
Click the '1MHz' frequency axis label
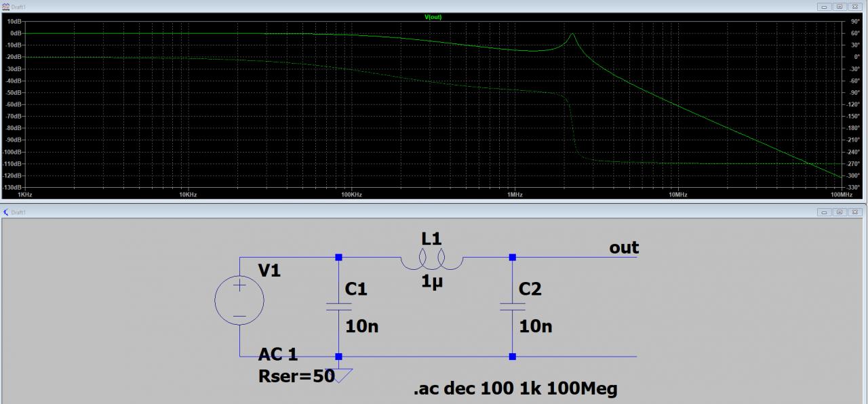pyautogui.click(x=515, y=195)
